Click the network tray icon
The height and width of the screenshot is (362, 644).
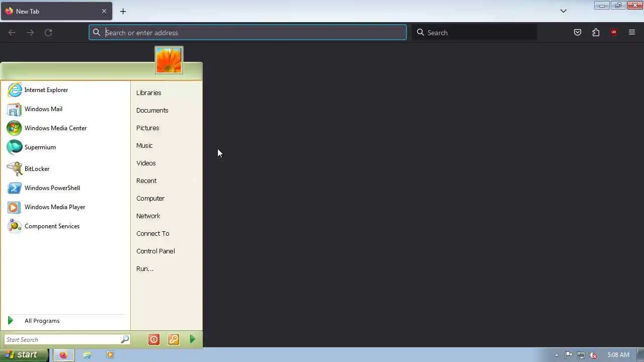click(x=581, y=355)
